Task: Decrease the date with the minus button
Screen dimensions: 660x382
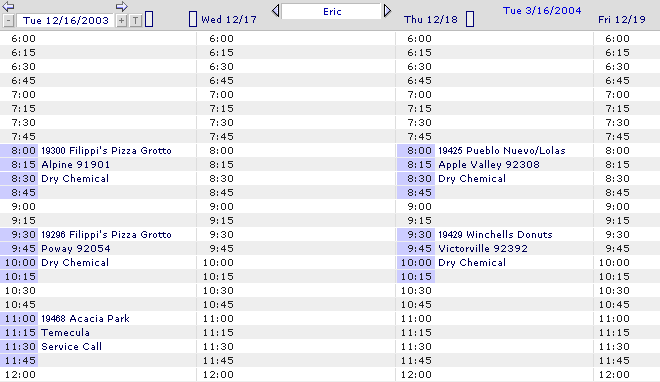Action: [x=9, y=21]
